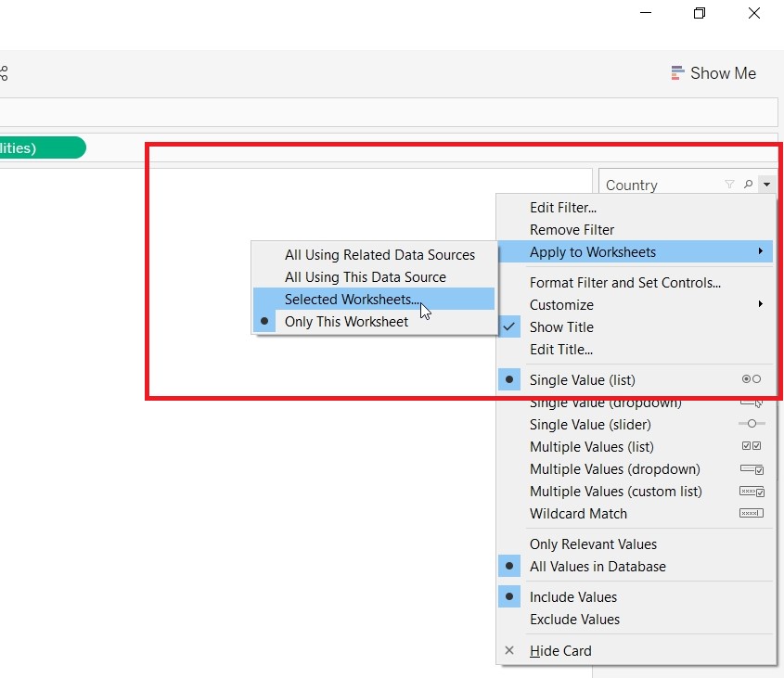Select Single Value (list) radio option

click(x=582, y=379)
